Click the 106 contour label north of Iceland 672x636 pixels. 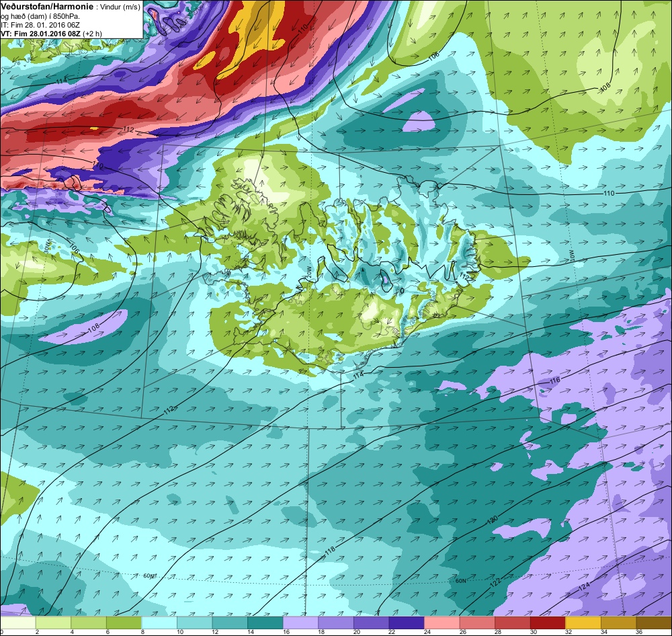tap(433, 56)
